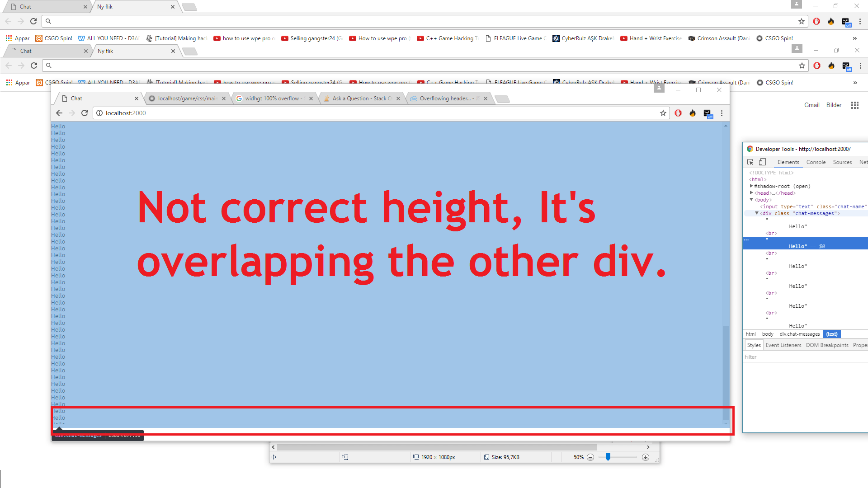The width and height of the screenshot is (868, 488).
Task: Click the zoom out minus button
Action: coord(590,457)
